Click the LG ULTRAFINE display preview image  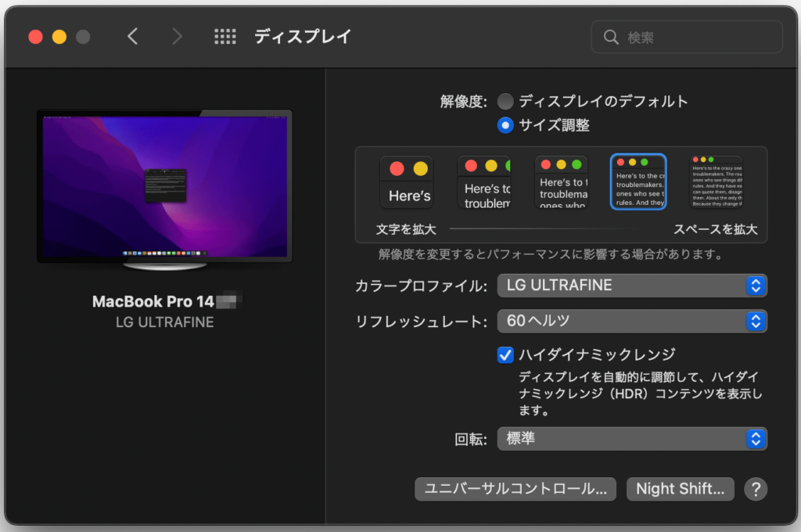(x=165, y=189)
